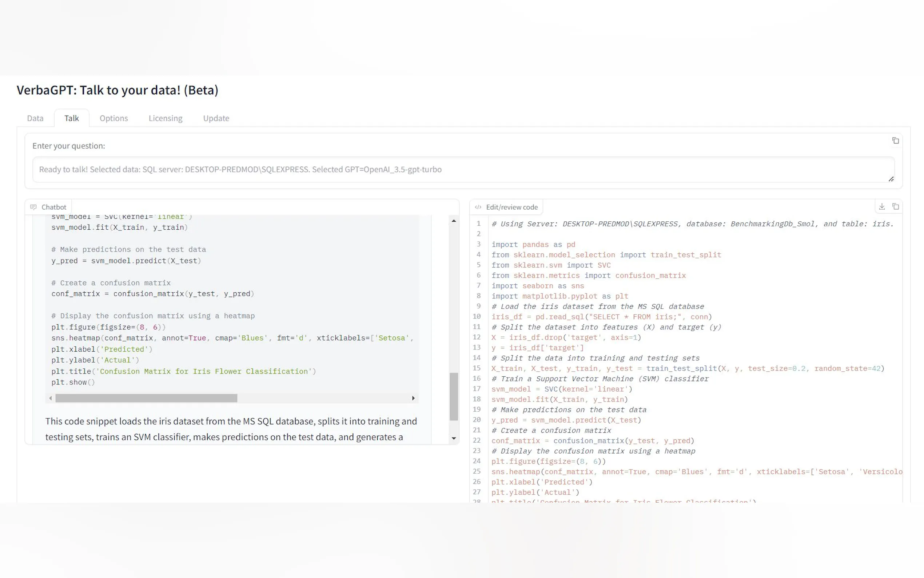924x578 pixels.
Task: Copy code in Edit/review code panel
Action: pos(895,206)
